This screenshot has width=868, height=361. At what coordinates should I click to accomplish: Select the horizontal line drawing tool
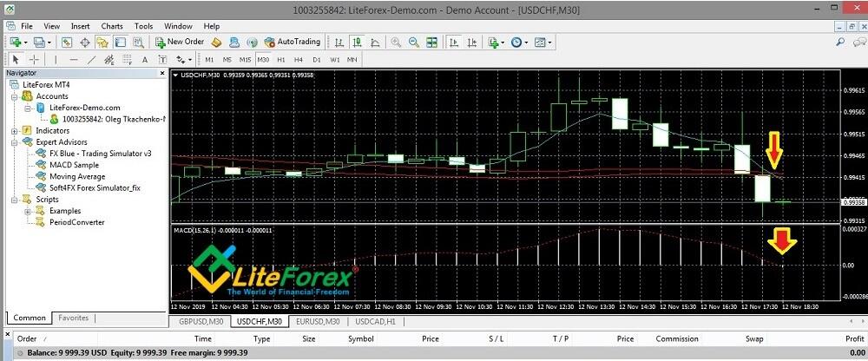74,59
